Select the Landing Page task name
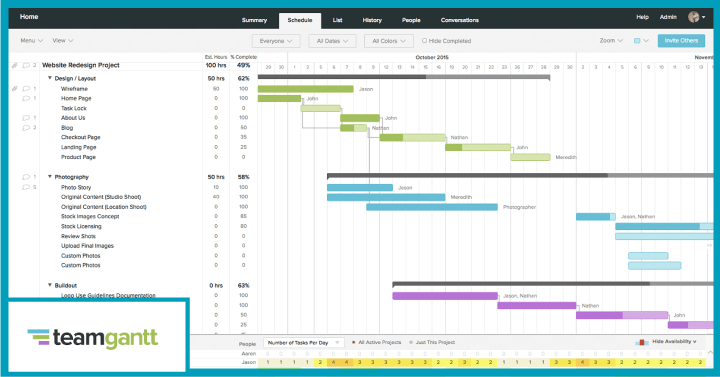The height and width of the screenshot is (377, 720). [x=79, y=147]
